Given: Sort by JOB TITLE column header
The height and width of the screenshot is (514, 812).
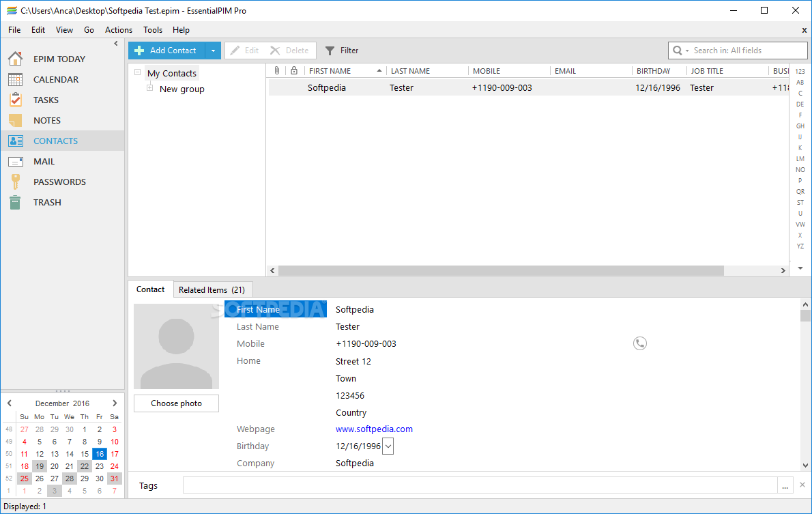Looking at the screenshot, I should [x=727, y=71].
